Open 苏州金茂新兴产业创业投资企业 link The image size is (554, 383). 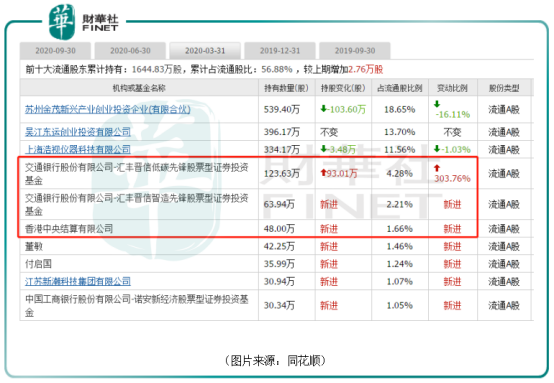108,110
